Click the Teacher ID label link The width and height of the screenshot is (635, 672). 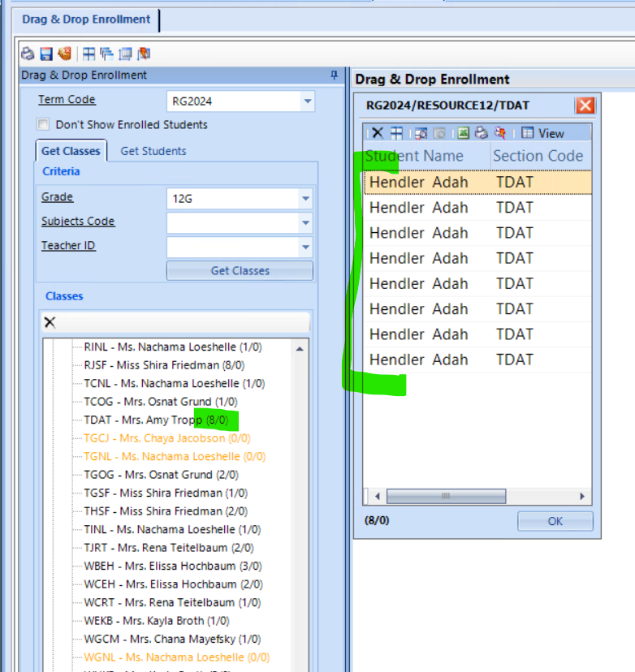pyautogui.click(x=68, y=246)
